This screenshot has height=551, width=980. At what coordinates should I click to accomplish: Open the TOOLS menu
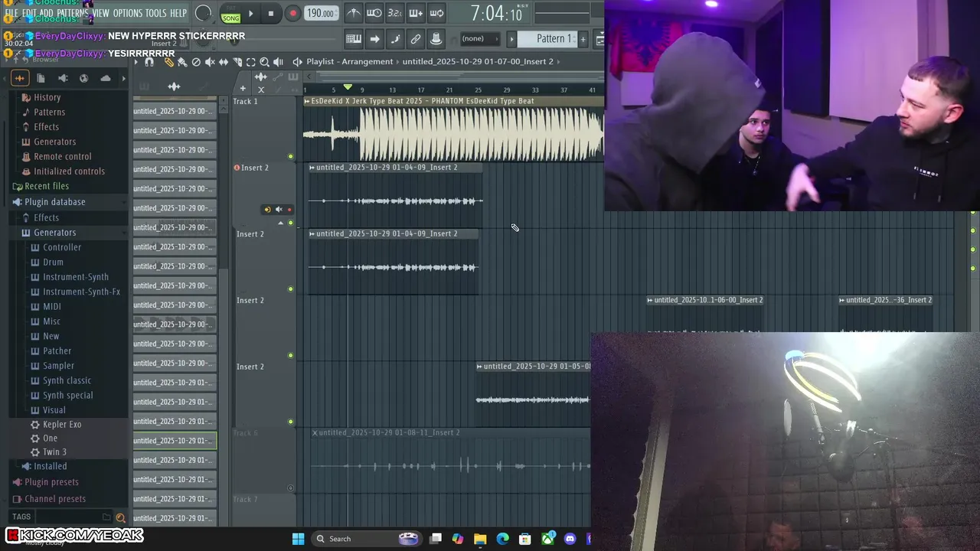click(155, 13)
